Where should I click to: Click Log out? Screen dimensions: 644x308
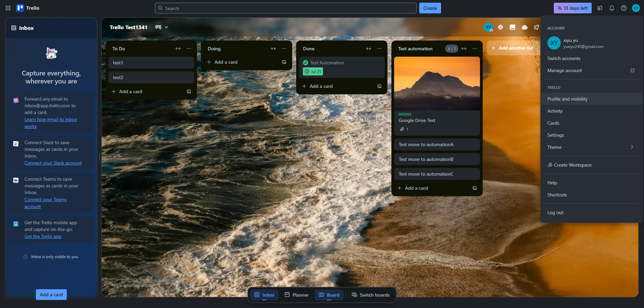[592, 212]
